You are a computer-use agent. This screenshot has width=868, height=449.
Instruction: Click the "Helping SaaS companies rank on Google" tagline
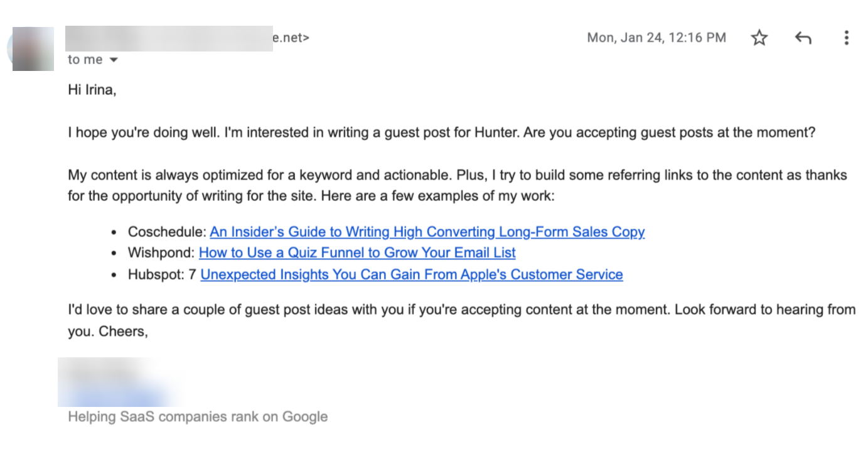[198, 416]
